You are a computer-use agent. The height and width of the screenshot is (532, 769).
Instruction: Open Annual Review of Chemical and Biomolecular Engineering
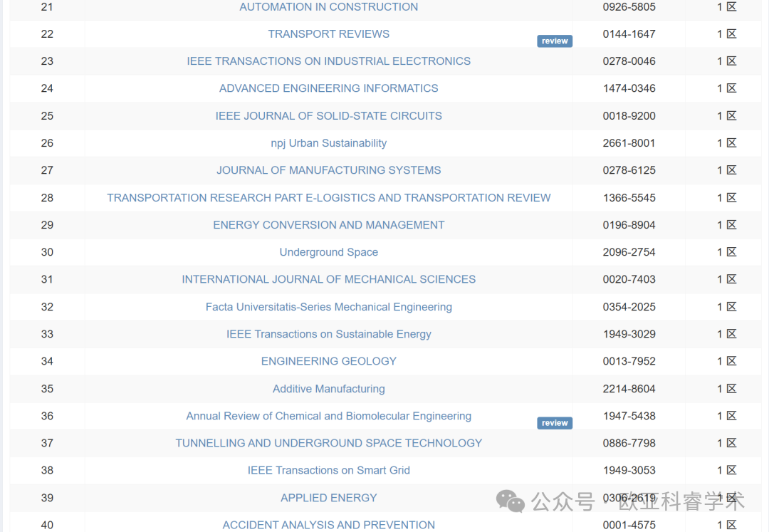328,416
